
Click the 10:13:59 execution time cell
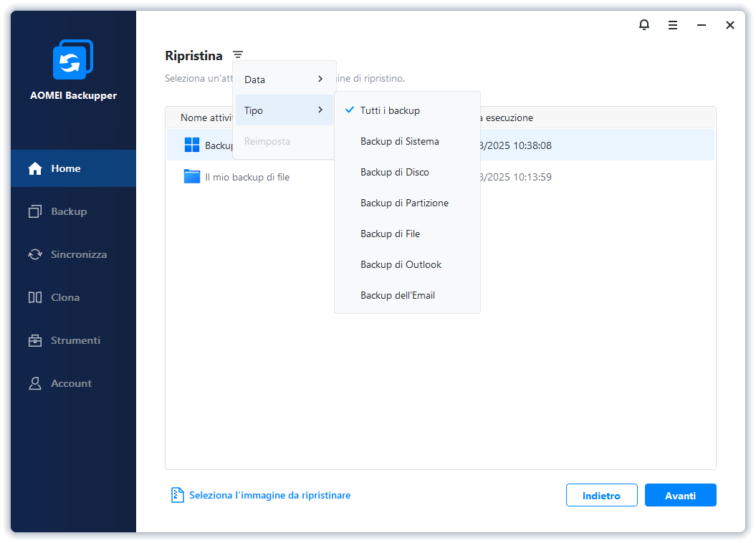[515, 177]
